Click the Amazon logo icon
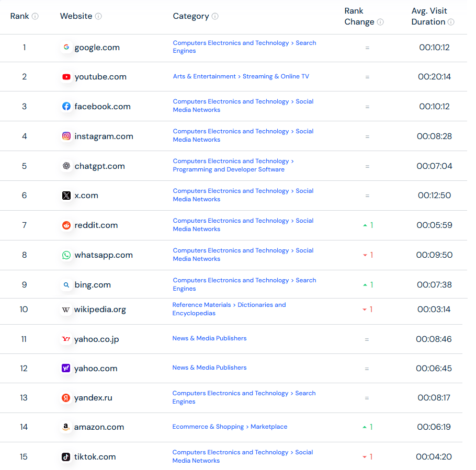 65,427
